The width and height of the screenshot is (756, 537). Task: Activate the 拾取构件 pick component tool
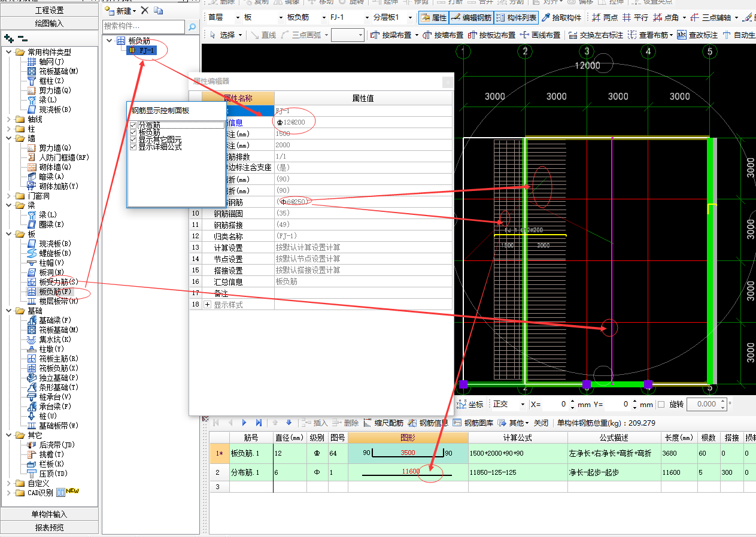[561, 18]
